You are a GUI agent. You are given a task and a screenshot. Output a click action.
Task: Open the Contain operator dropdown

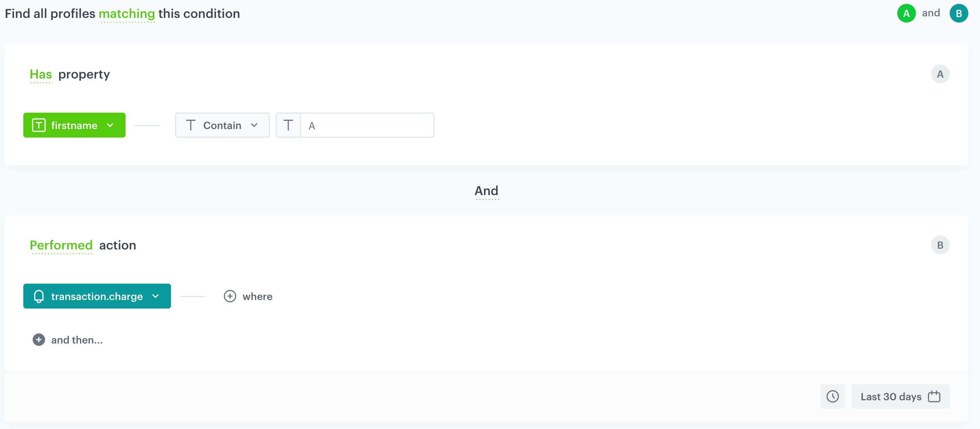click(x=255, y=125)
